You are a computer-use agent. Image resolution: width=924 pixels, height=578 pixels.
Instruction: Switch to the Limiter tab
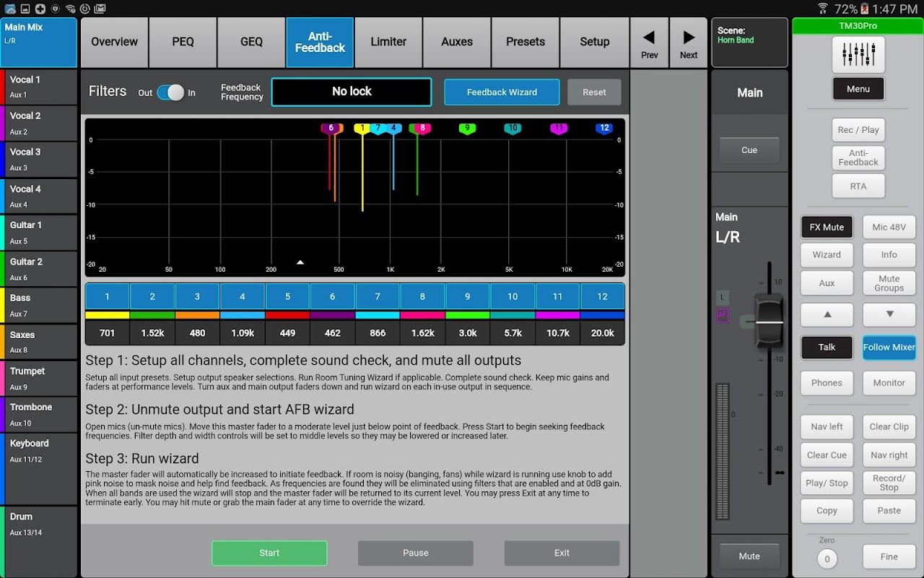click(x=388, y=42)
